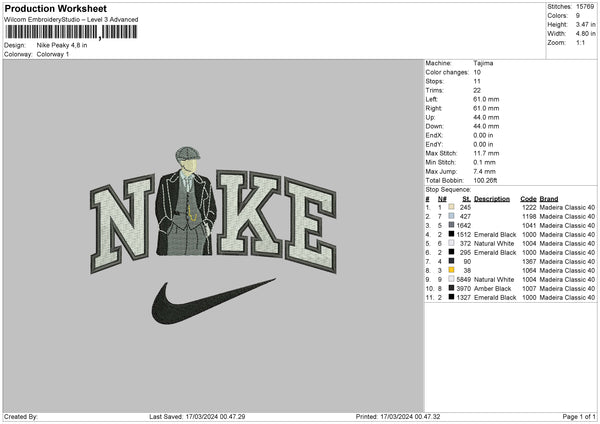Select the Amber Black color swatch
The height and width of the screenshot is (424, 600).
coord(452,288)
